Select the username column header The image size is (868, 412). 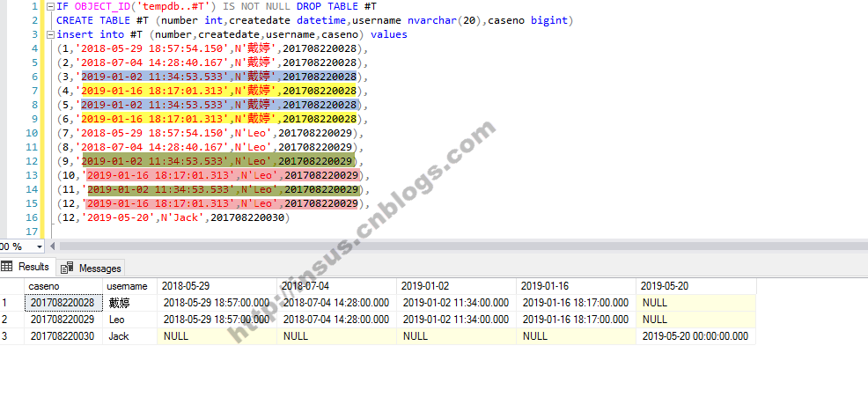pyautogui.click(x=127, y=286)
